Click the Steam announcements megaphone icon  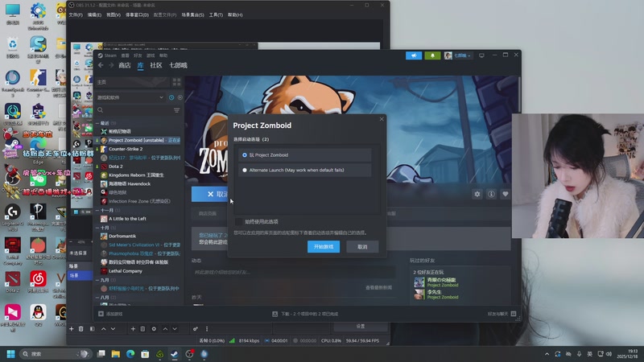click(x=414, y=56)
